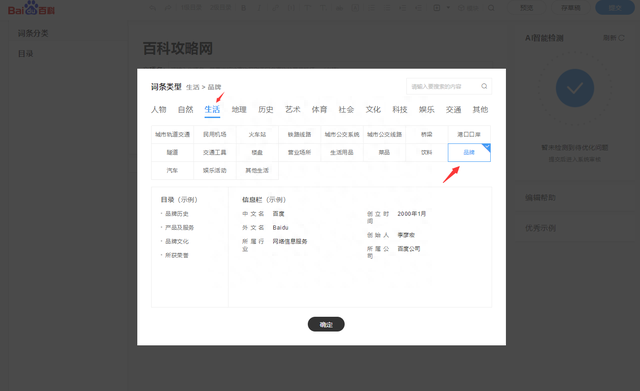Viewport: 640px width, 391px height.
Task: Open the 科技 tab
Action: 400,109
